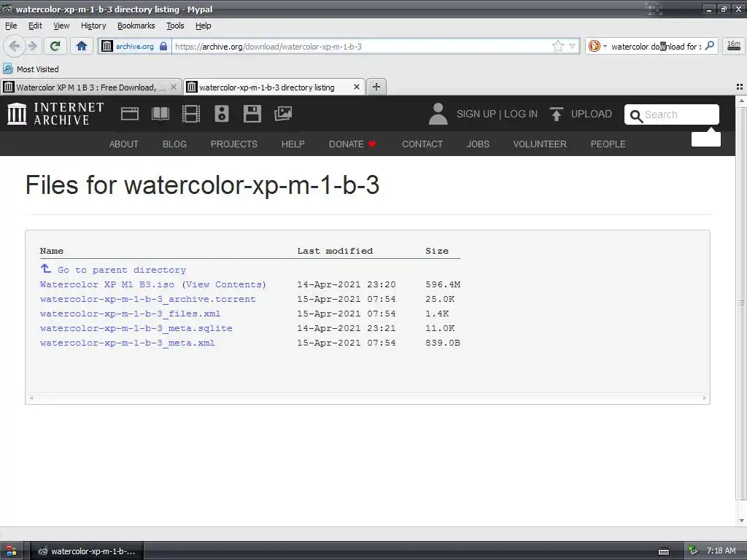Open watercolor-xp-m-1-b-3_meta.xml
The image size is (747, 560).
(x=127, y=343)
